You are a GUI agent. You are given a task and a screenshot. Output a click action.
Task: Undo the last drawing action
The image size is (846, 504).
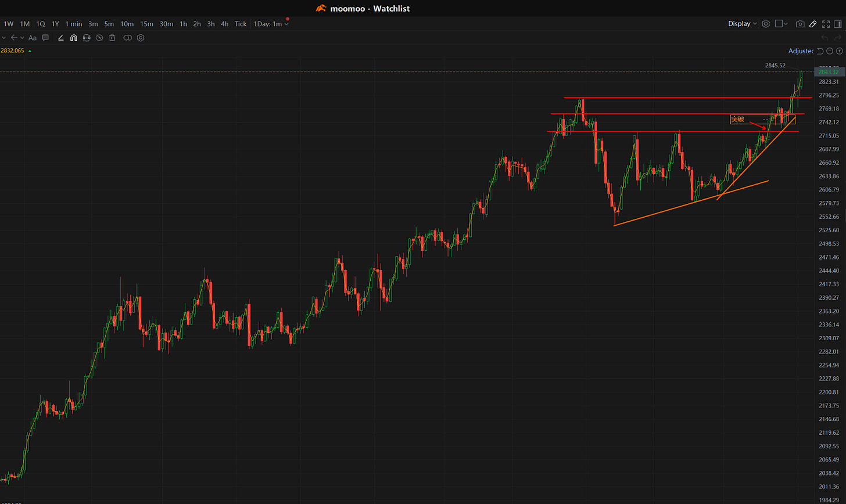825,38
